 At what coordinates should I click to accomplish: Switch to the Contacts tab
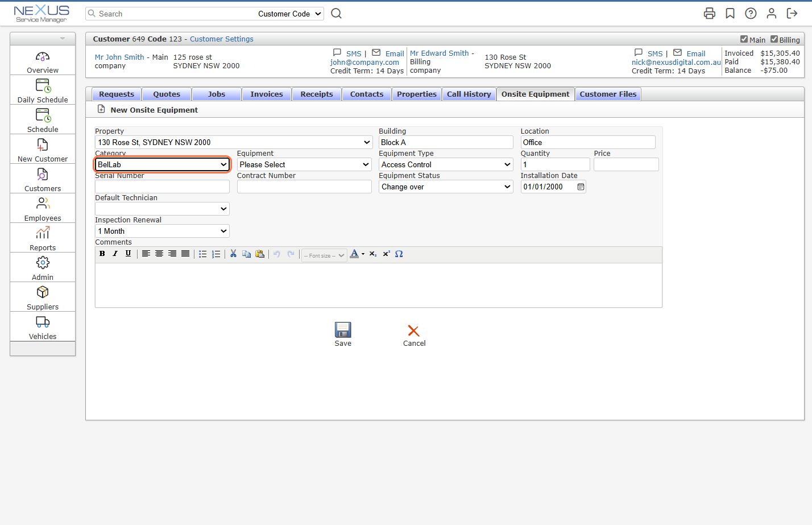[x=367, y=94]
